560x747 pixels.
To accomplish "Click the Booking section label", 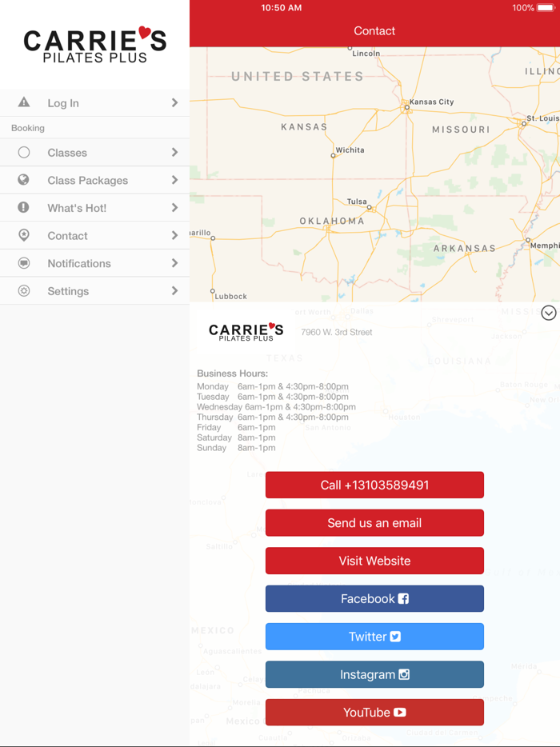I will pyautogui.click(x=28, y=128).
